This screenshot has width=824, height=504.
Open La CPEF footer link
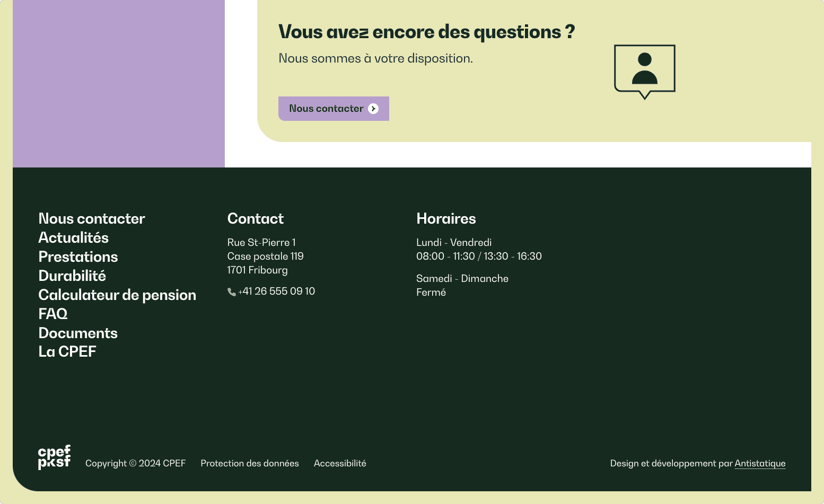click(67, 351)
